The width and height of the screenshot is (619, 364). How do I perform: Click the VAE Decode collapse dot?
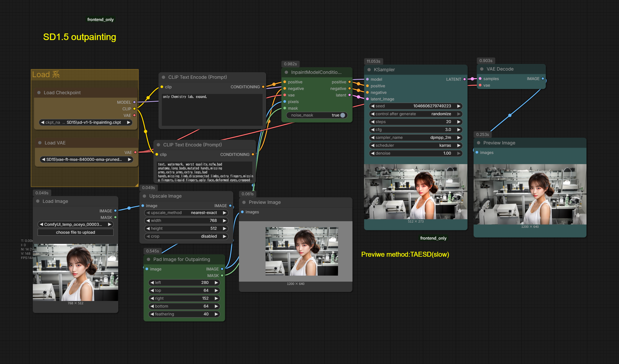482,69
